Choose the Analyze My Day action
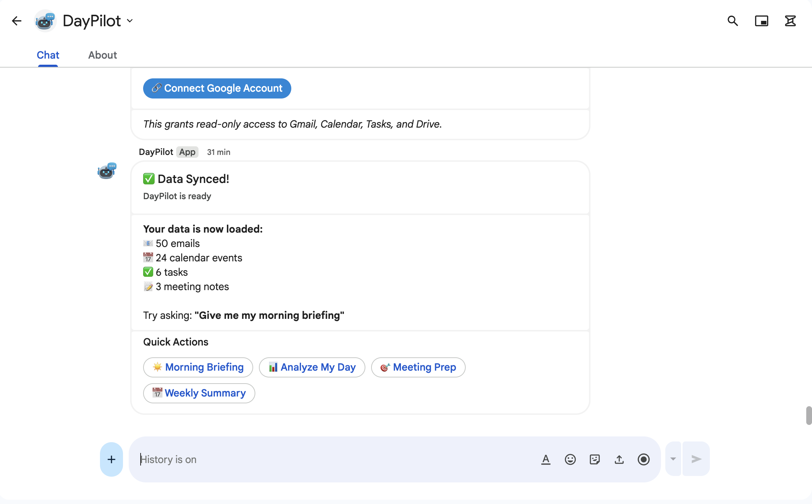This screenshot has width=812, height=504. tap(312, 367)
